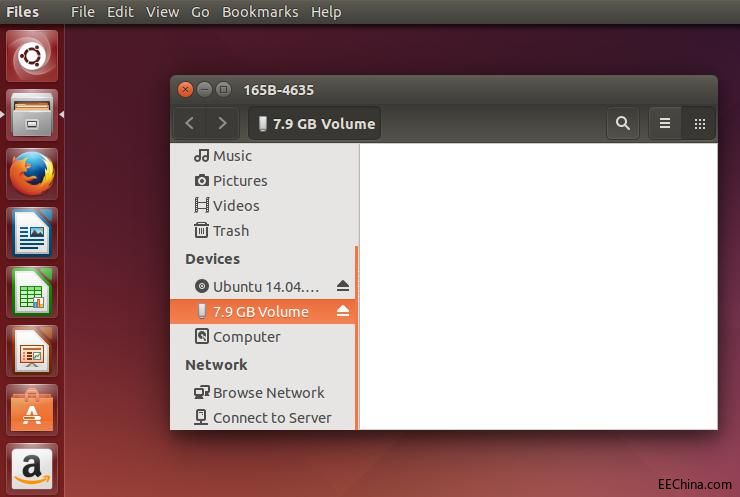The height and width of the screenshot is (497, 740).
Task: Go forward with the right arrow
Action: pyautogui.click(x=222, y=123)
